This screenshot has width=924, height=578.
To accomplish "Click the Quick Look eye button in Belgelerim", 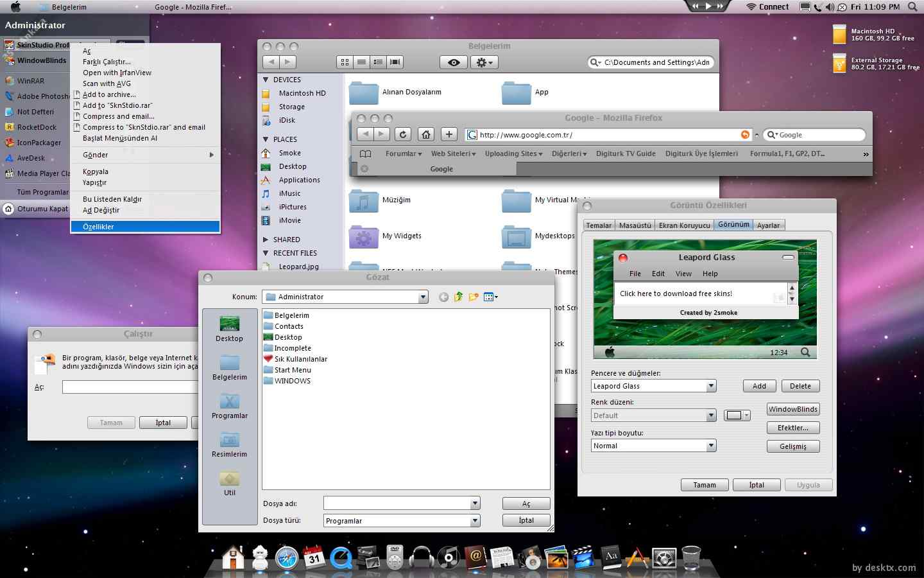I will (454, 62).
